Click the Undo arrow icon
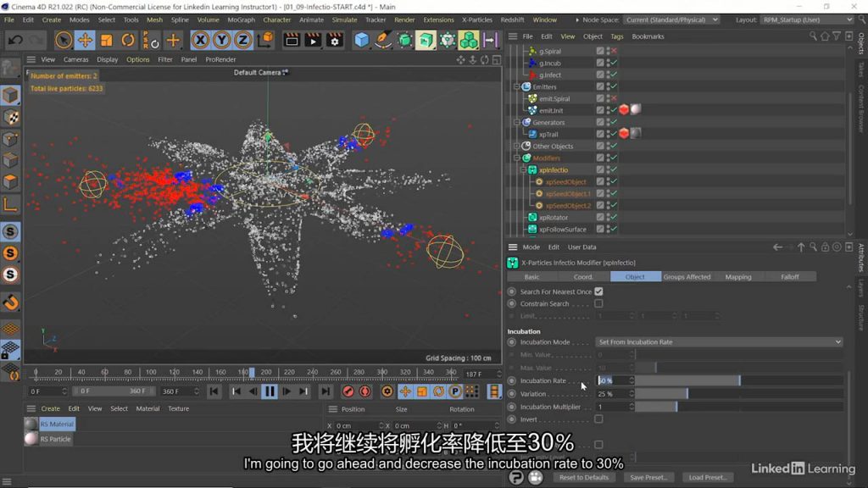Screen dimensions: 868x488 point(15,41)
